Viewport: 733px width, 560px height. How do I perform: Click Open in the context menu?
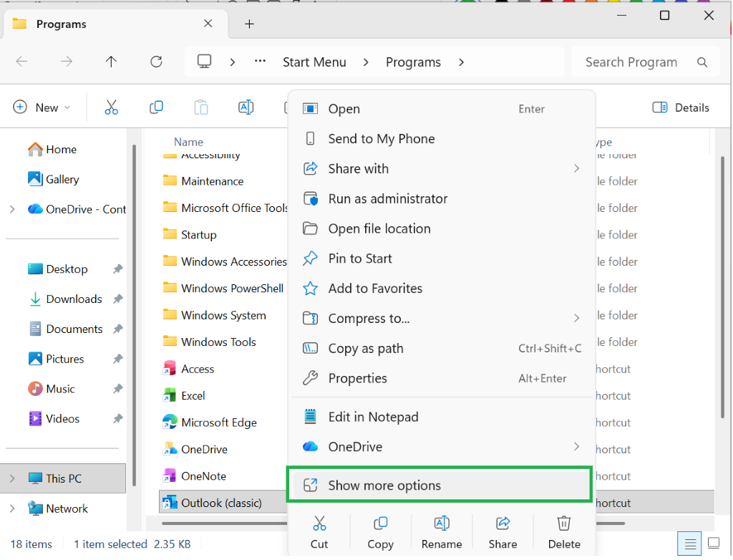pos(441,109)
